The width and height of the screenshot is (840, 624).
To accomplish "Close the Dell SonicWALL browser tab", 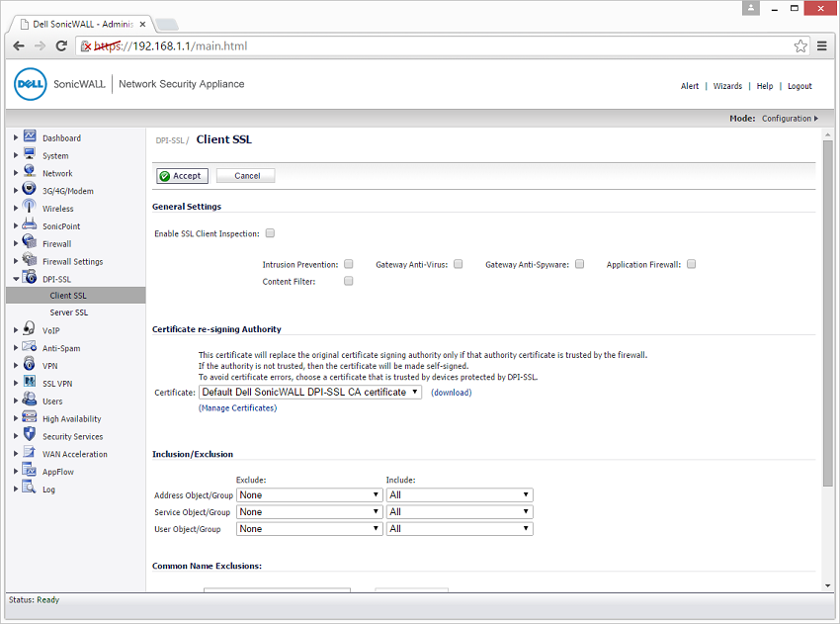I will click(x=142, y=24).
